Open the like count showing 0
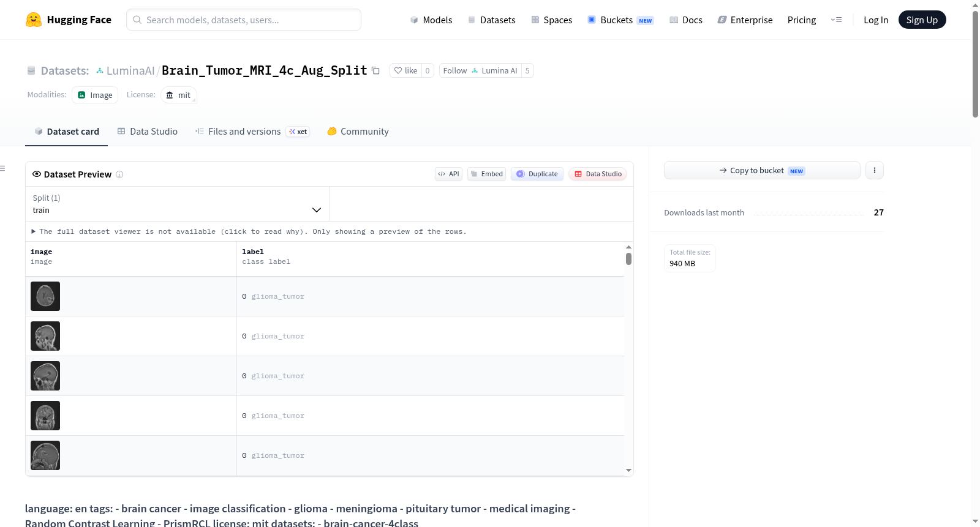 point(428,70)
